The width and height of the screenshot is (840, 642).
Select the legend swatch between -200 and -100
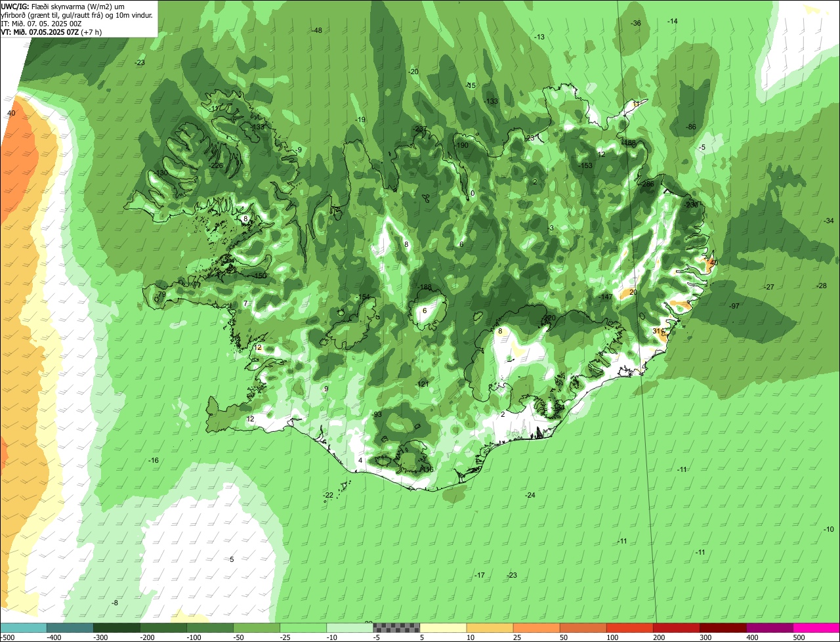(x=163, y=628)
